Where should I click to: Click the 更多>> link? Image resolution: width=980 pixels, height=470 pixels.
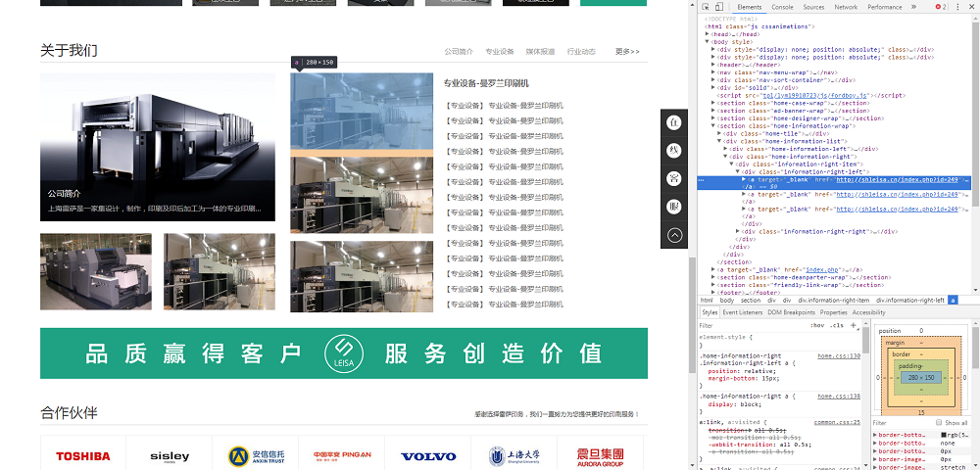coord(627,52)
